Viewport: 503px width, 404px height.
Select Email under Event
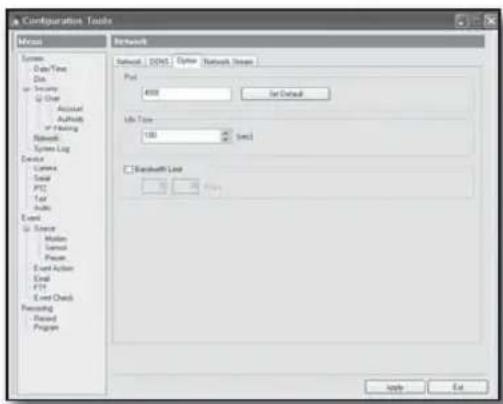click(41, 279)
